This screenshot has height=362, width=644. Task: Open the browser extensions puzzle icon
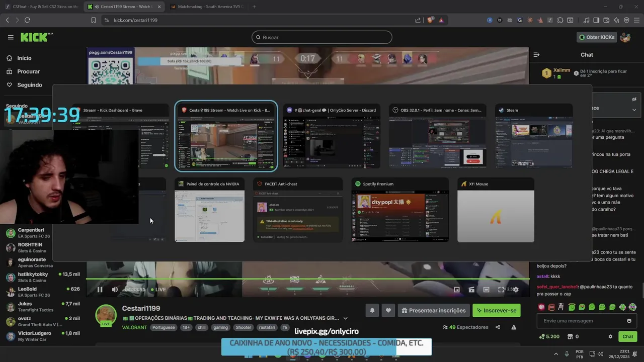(x=559, y=20)
